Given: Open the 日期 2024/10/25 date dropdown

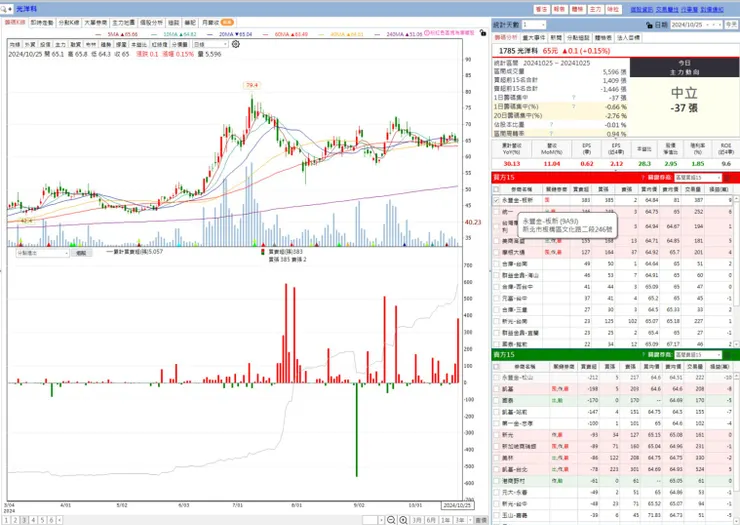Looking at the screenshot, I should [x=697, y=25].
